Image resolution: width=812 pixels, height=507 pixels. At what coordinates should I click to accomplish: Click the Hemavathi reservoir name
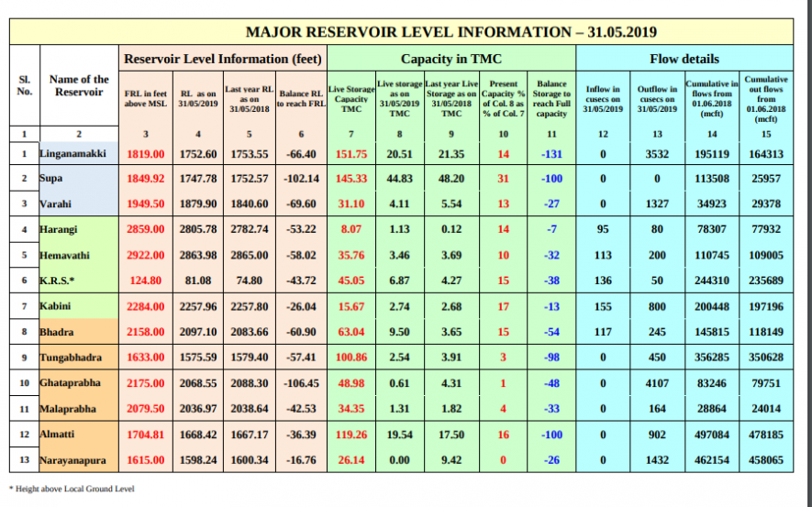tap(66, 254)
